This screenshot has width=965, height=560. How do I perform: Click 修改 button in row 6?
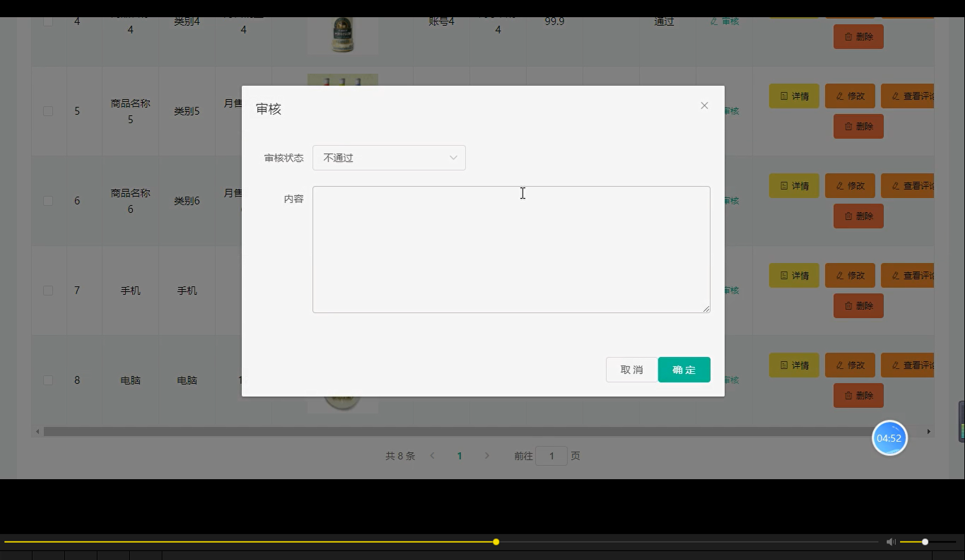pos(850,186)
